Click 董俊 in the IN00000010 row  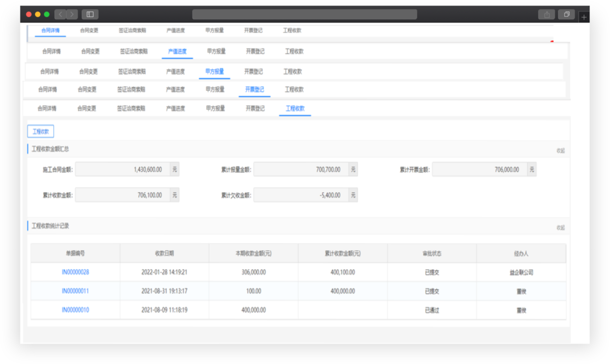521,310
